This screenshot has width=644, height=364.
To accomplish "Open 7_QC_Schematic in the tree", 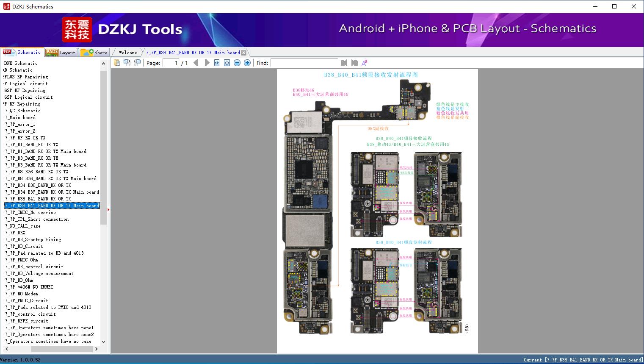I will [x=23, y=111].
